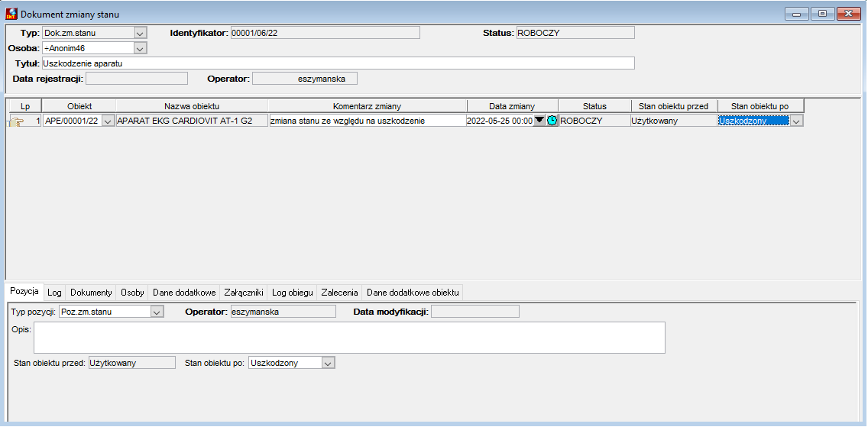Switch to the Log tab
868x427 pixels.
(54, 292)
